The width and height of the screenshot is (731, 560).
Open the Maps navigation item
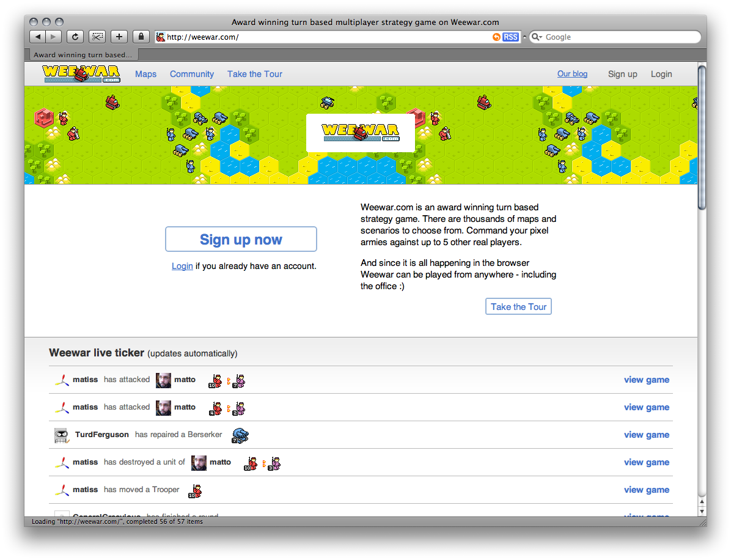145,74
